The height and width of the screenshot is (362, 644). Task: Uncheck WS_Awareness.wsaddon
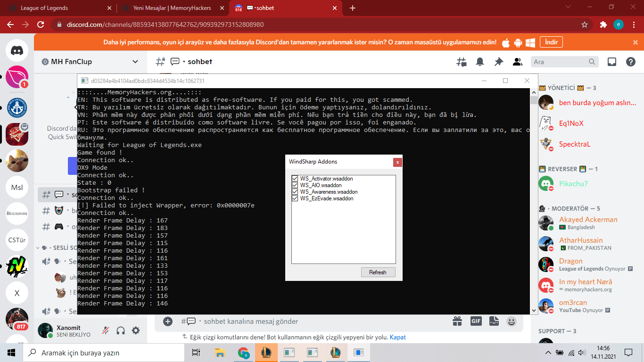pos(295,192)
